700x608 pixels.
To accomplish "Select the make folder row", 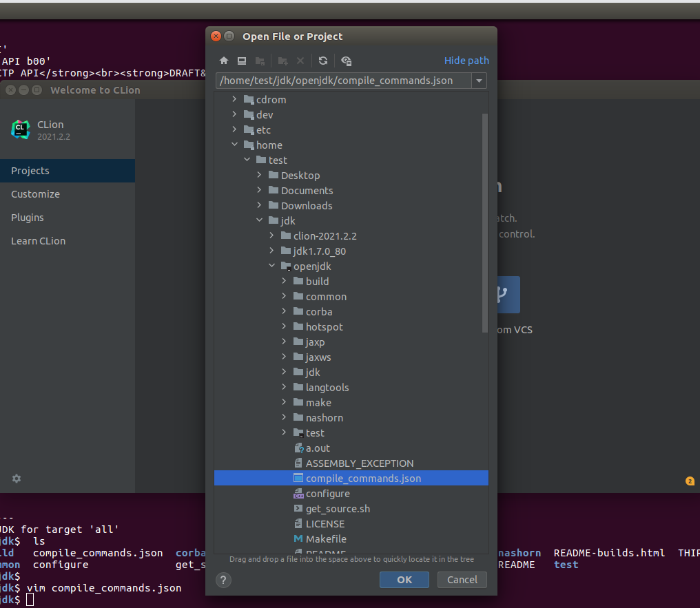I will click(x=351, y=402).
